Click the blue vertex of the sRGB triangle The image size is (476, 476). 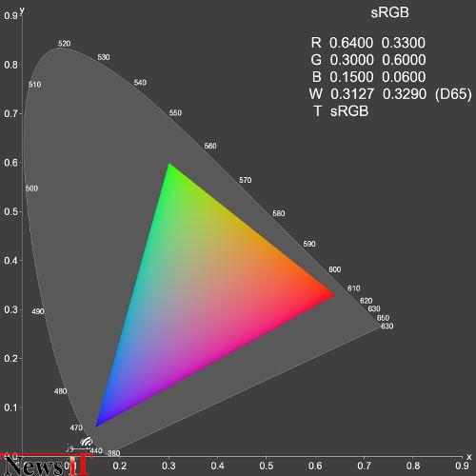coord(96,426)
